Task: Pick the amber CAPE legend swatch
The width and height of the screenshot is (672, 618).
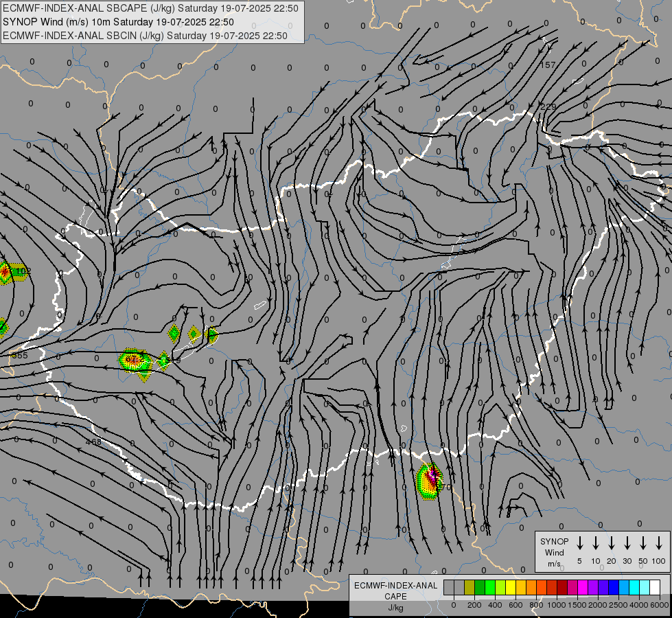Action: click(521, 587)
